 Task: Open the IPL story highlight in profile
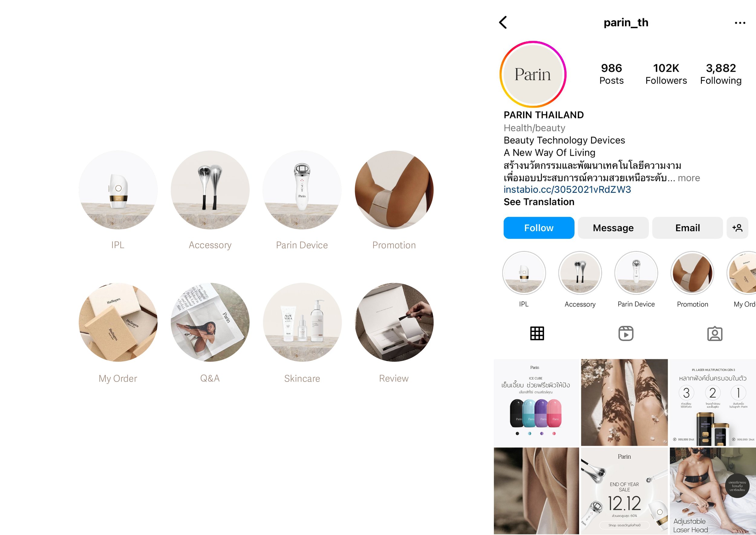524,273
